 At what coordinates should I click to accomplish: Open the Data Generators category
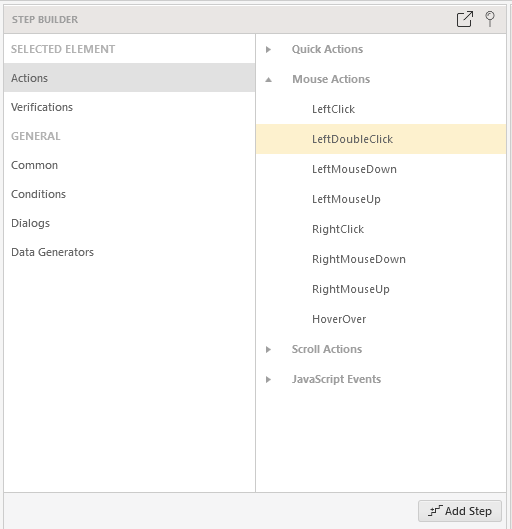pyautogui.click(x=130, y=252)
